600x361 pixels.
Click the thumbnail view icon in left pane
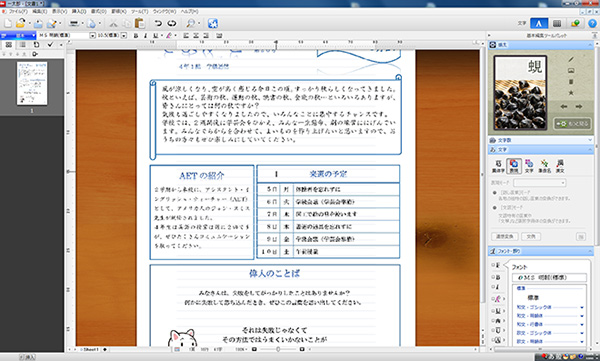[x=8, y=45]
